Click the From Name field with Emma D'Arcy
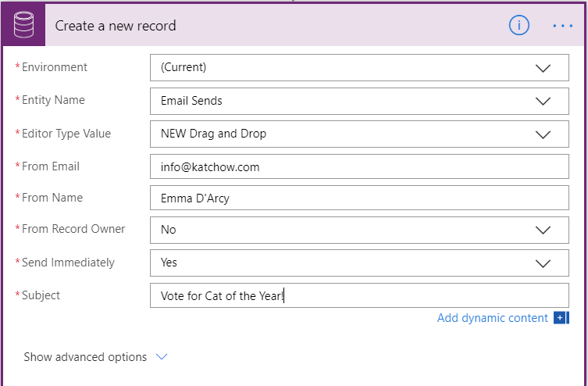Image resolution: width=588 pixels, height=386 pixels. coord(359,198)
